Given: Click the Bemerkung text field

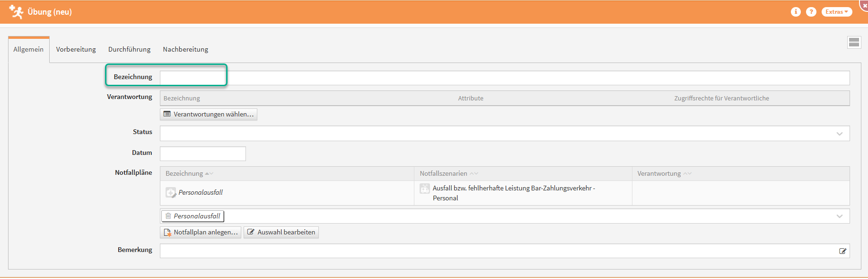Looking at the screenshot, I should click(505, 251).
